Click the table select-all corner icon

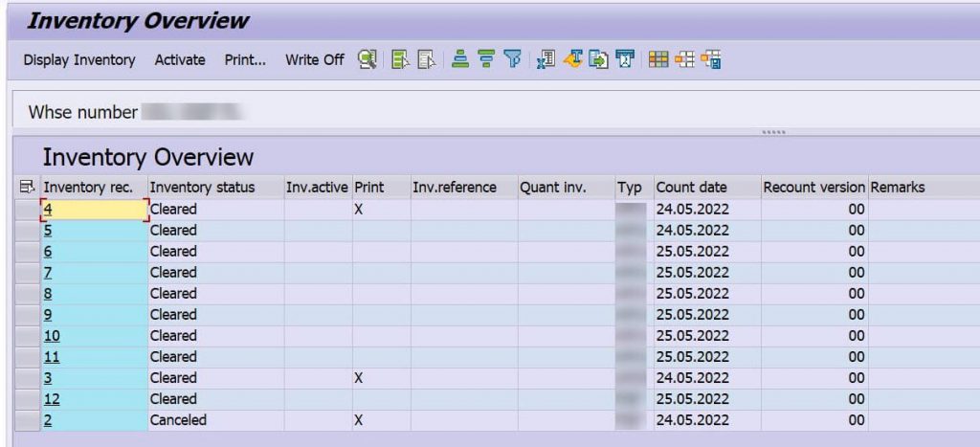click(27, 187)
